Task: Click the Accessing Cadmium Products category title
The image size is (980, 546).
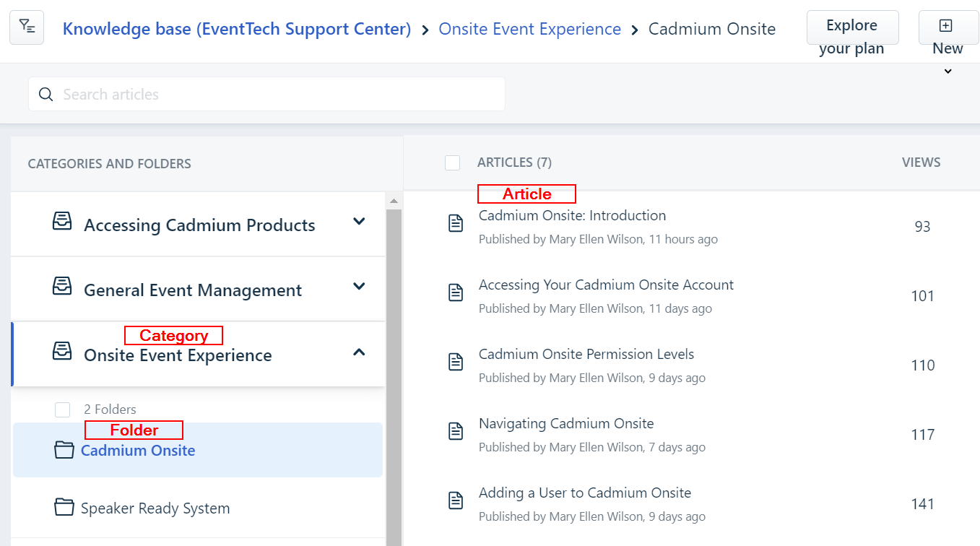Action: tap(199, 225)
